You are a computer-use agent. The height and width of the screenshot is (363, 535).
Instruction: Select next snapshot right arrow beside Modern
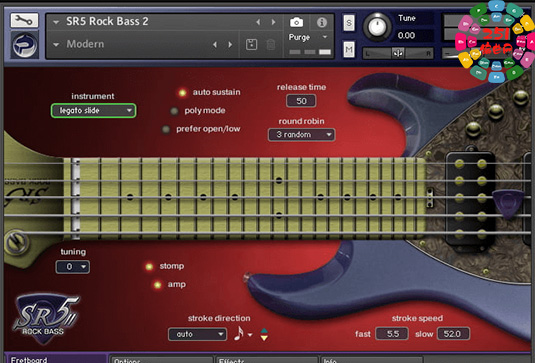click(230, 45)
